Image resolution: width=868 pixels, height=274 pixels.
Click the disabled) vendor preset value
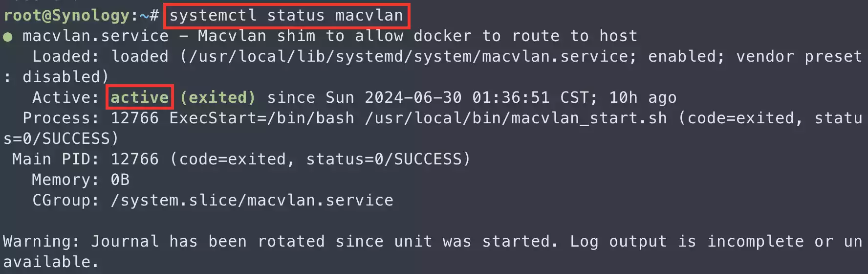(x=65, y=77)
